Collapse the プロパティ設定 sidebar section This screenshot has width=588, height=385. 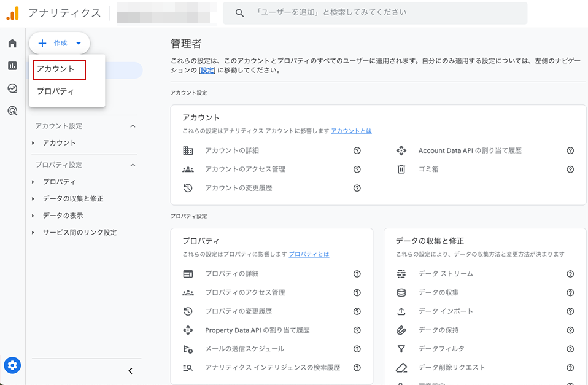(x=133, y=165)
